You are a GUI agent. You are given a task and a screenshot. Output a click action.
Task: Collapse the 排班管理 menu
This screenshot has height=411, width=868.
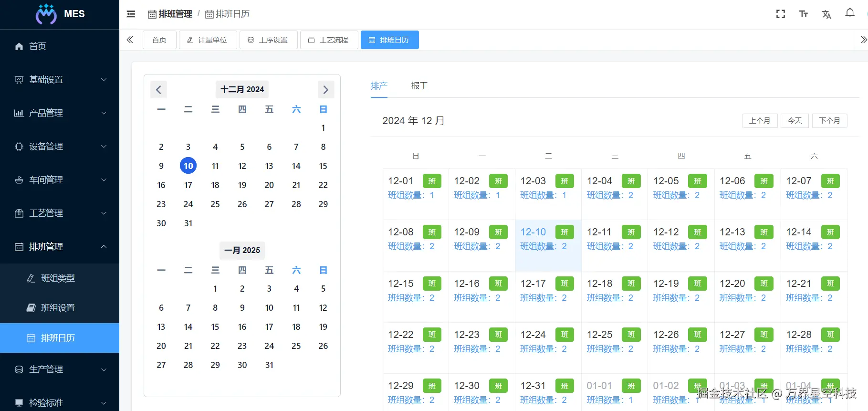point(60,247)
